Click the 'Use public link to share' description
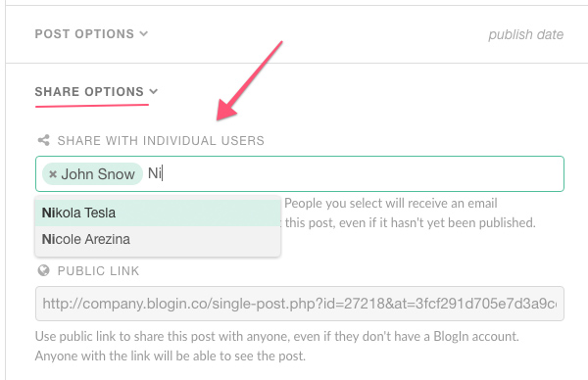The image size is (588, 380). coord(276,336)
